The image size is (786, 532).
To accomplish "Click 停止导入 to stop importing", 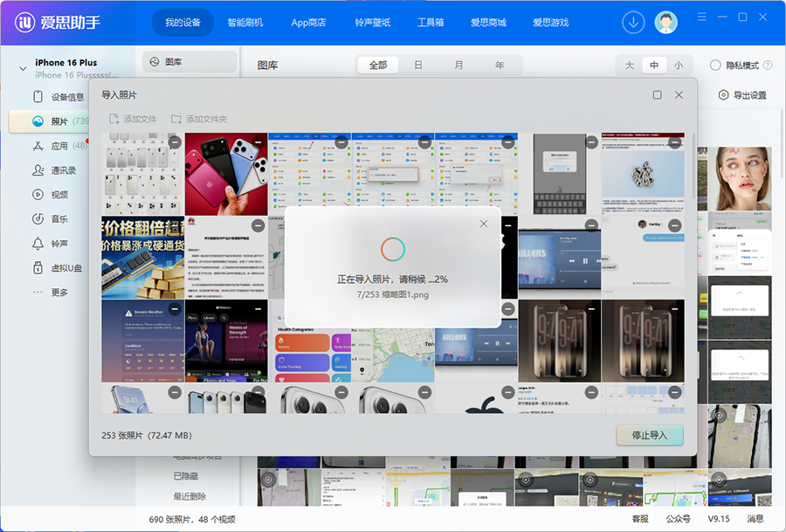I will [650, 435].
